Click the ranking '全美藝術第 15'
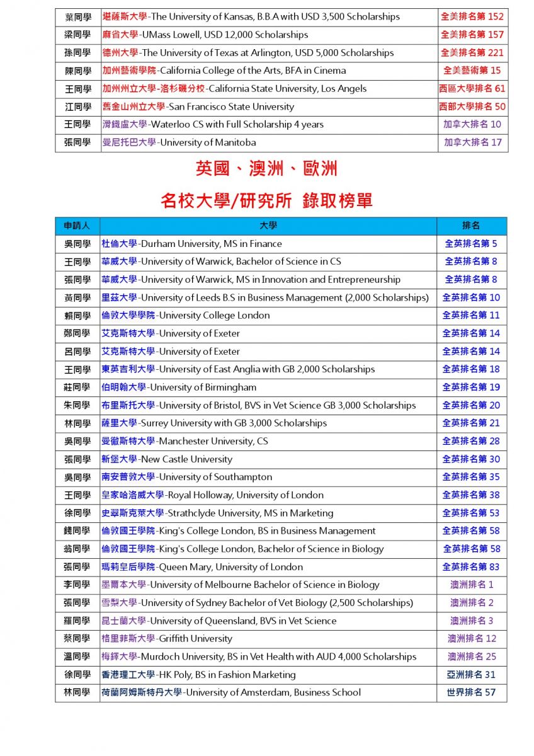 [472, 71]
